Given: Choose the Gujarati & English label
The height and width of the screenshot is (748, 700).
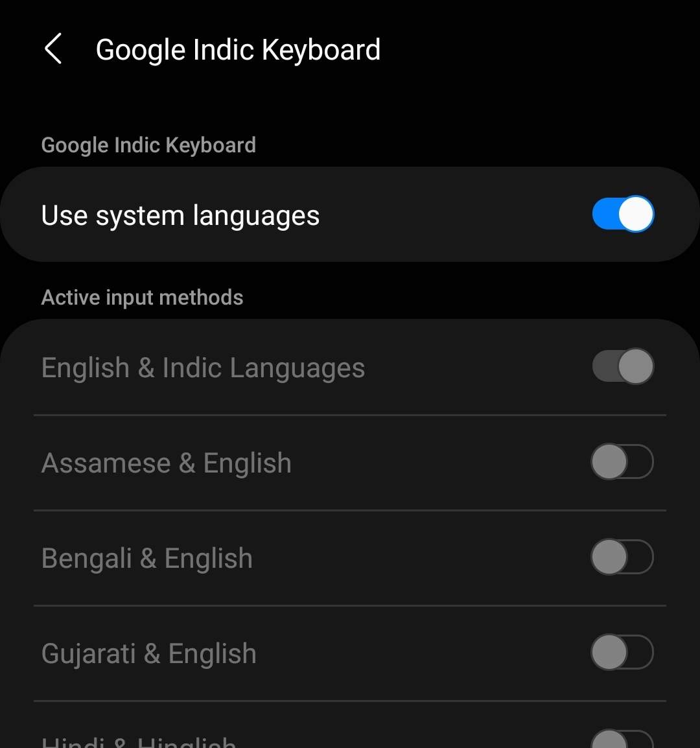Looking at the screenshot, I should [x=149, y=653].
